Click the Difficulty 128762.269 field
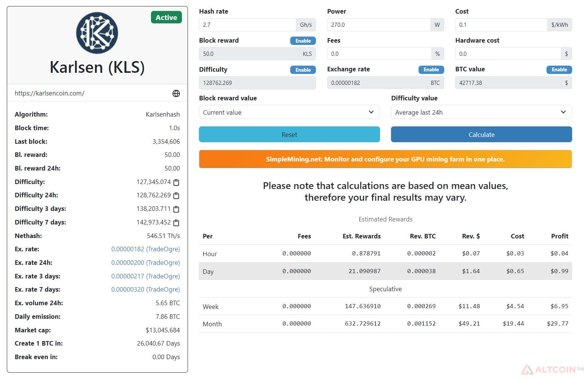 point(257,83)
